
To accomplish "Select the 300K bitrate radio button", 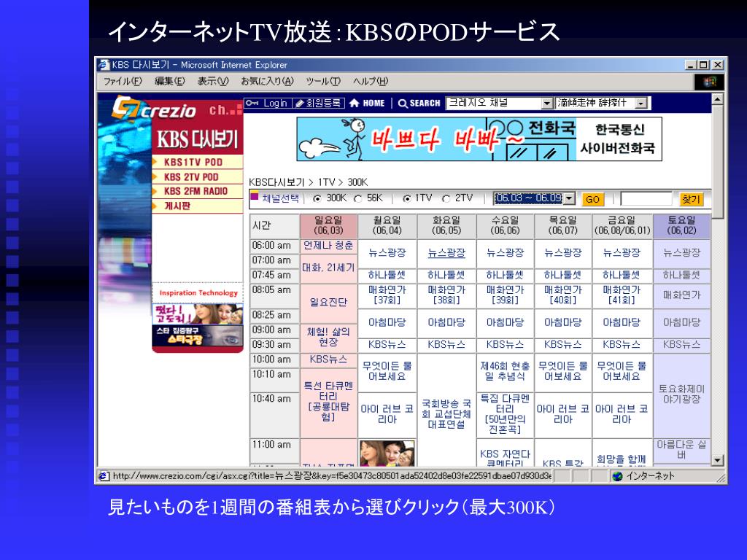I will click(x=317, y=199).
